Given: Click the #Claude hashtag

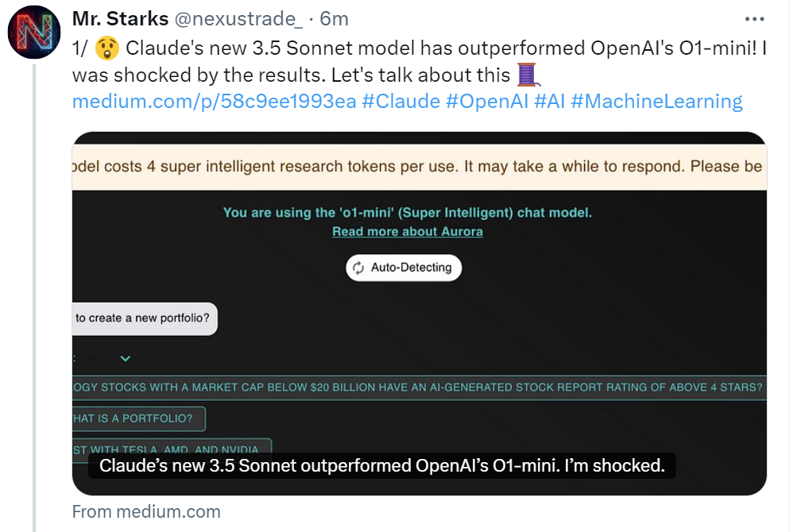Looking at the screenshot, I should (400, 101).
